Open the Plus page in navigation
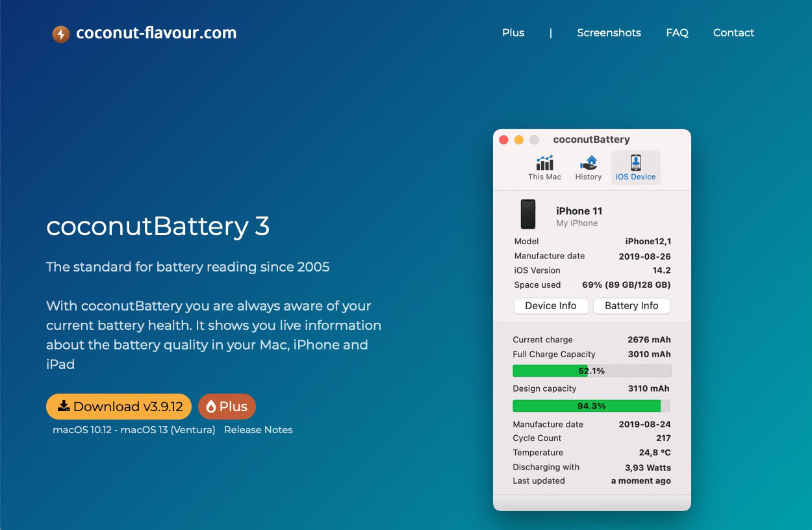Image resolution: width=812 pixels, height=530 pixels. (x=513, y=32)
